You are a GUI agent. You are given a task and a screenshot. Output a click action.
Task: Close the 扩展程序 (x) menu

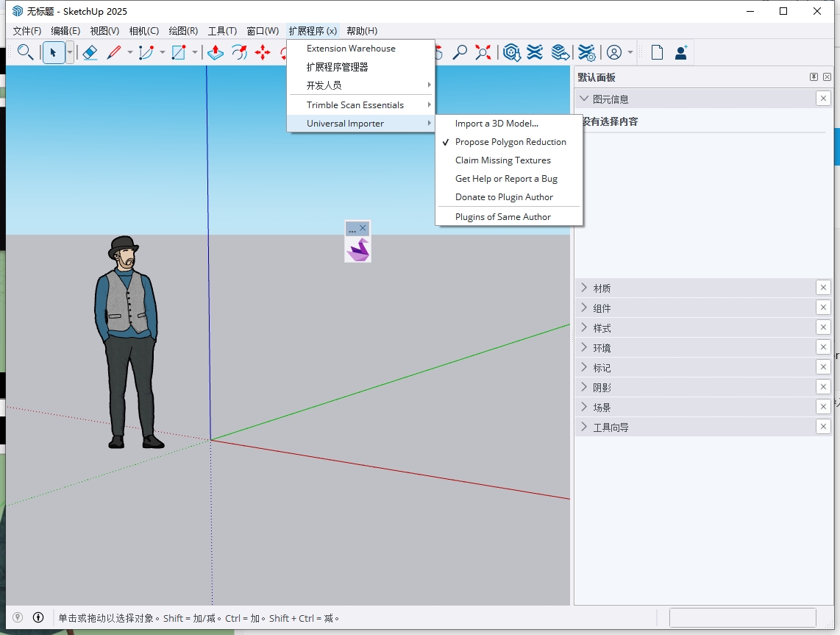(313, 31)
